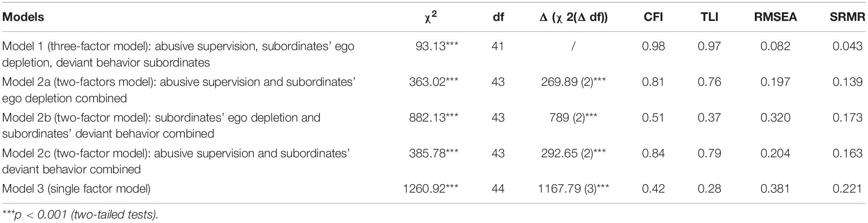This screenshot has height=223, width=868.
Task: Click the Δ (χ 2(Δ df)) header
Action: (573, 17)
